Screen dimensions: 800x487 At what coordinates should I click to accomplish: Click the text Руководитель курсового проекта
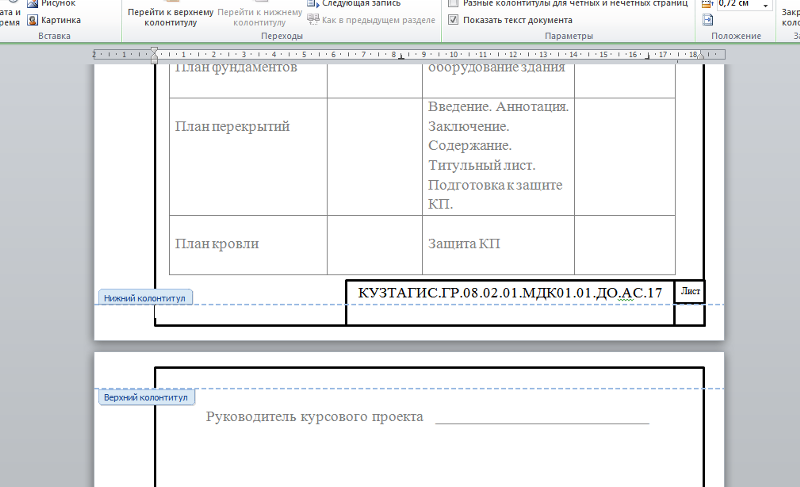pos(314,417)
